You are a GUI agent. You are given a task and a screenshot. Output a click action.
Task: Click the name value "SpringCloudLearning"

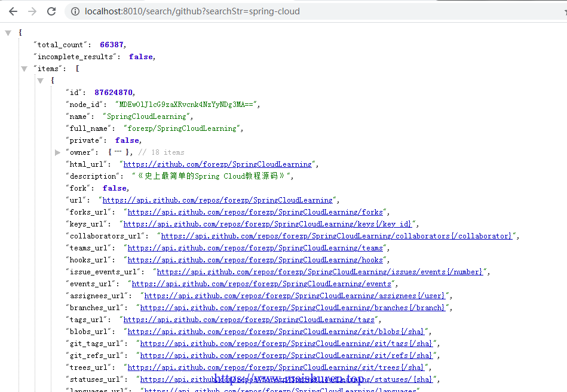coord(146,117)
